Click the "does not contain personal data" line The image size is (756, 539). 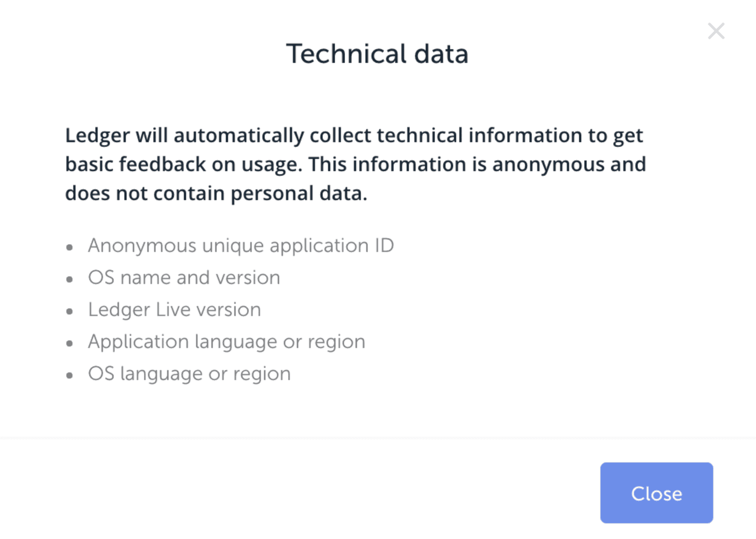(216, 193)
